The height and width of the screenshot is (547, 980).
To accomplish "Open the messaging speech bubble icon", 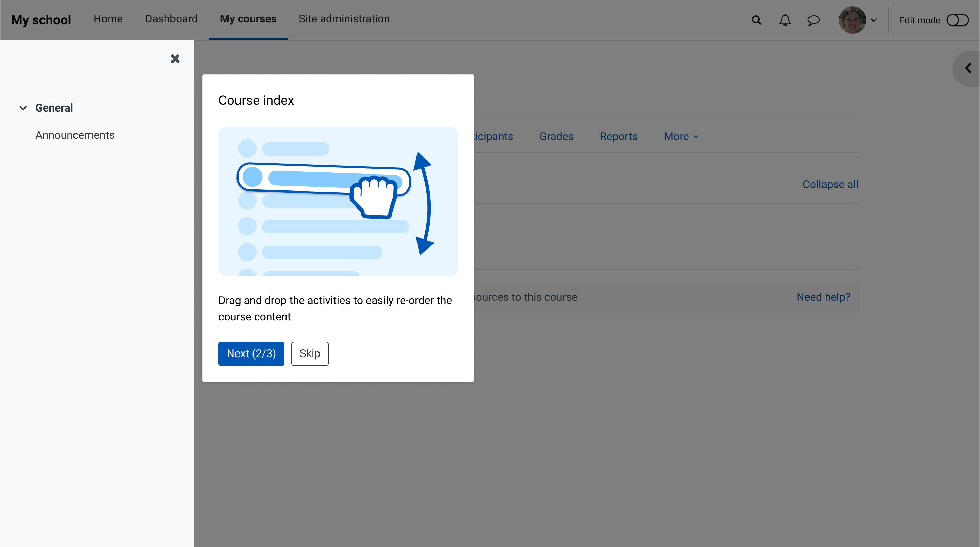I will pos(813,20).
